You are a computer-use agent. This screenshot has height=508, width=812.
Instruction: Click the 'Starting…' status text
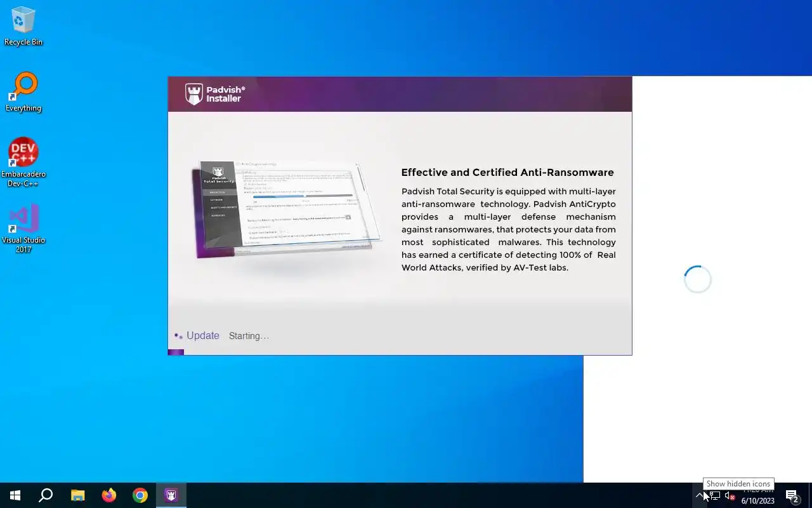coord(249,336)
